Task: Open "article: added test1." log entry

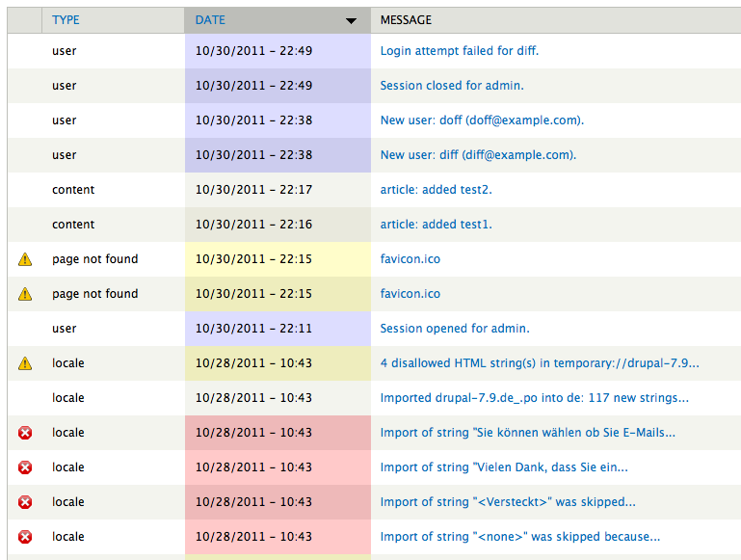Action: click(x=436, y=225)
